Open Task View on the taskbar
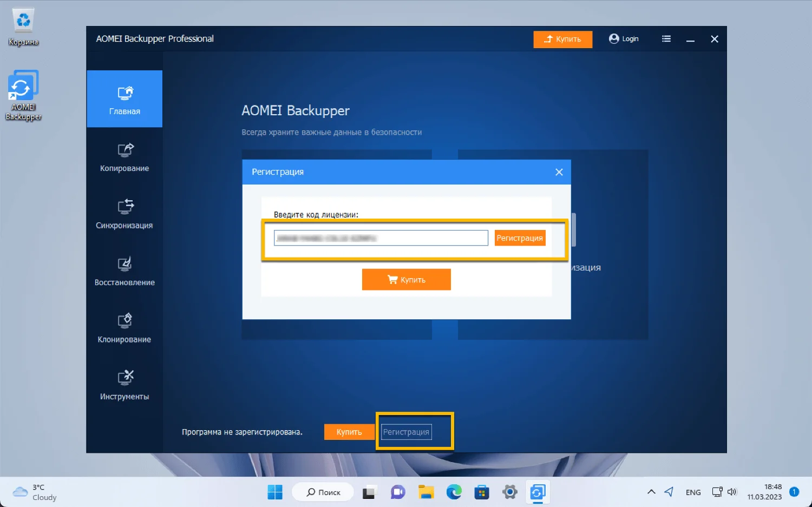Viewport: 812px width, 507px height. point(369,492)
